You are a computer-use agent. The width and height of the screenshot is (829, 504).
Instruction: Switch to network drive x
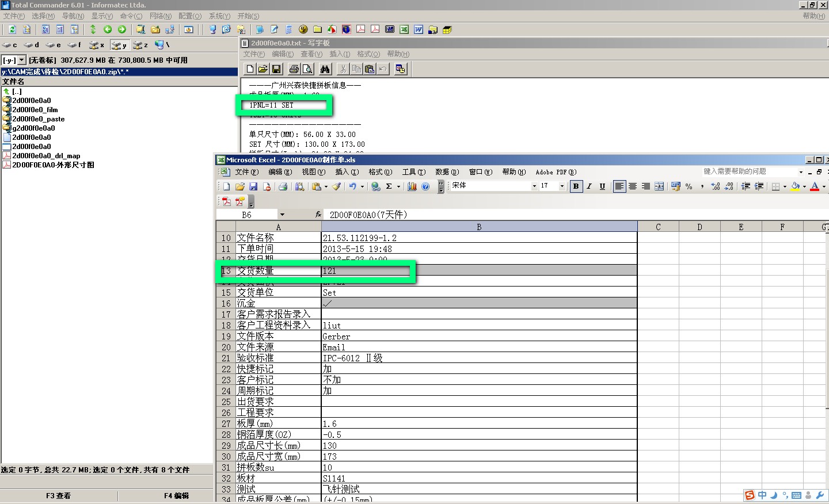click(x=97, y=45)
